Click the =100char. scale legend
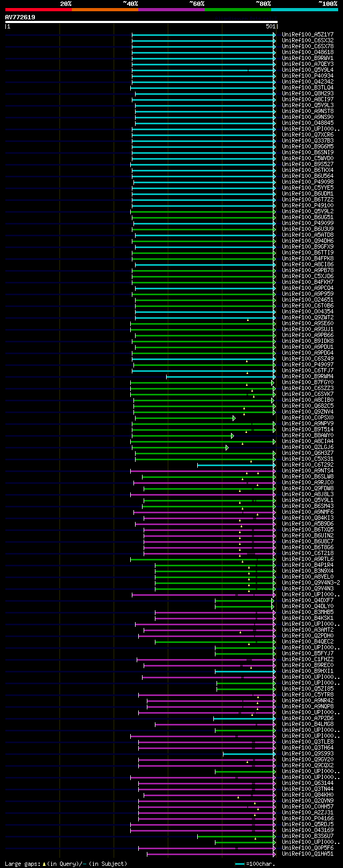Viewport: 343px width, 868px height. point(255,864)
